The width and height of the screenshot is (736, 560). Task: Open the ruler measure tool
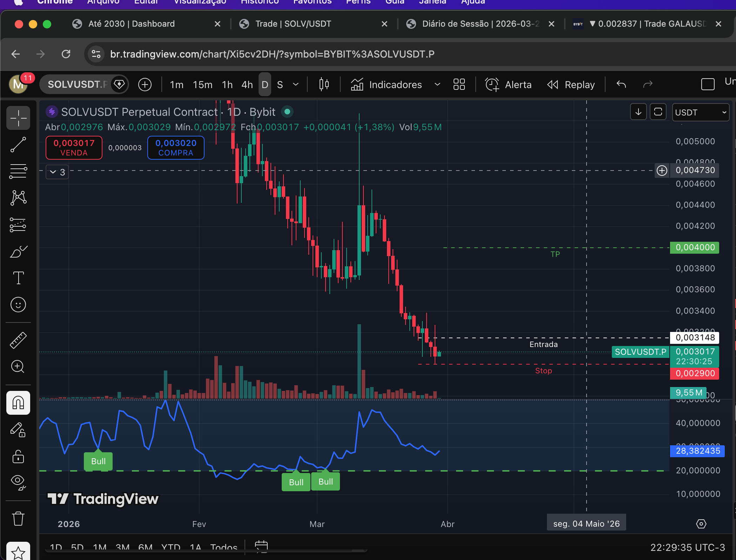tap(18, 340)
